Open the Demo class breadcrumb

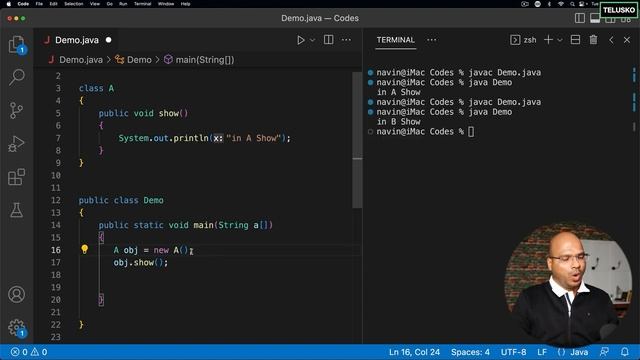click(133, 60)
